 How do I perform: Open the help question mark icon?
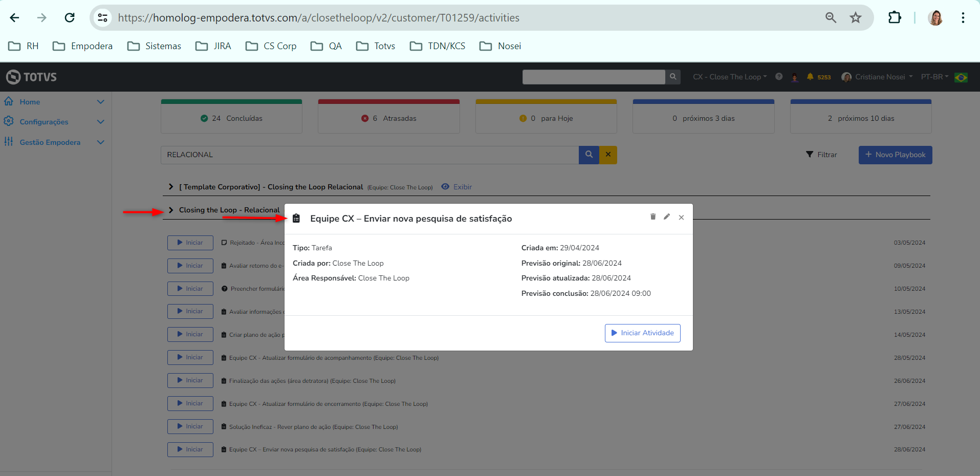779,77
